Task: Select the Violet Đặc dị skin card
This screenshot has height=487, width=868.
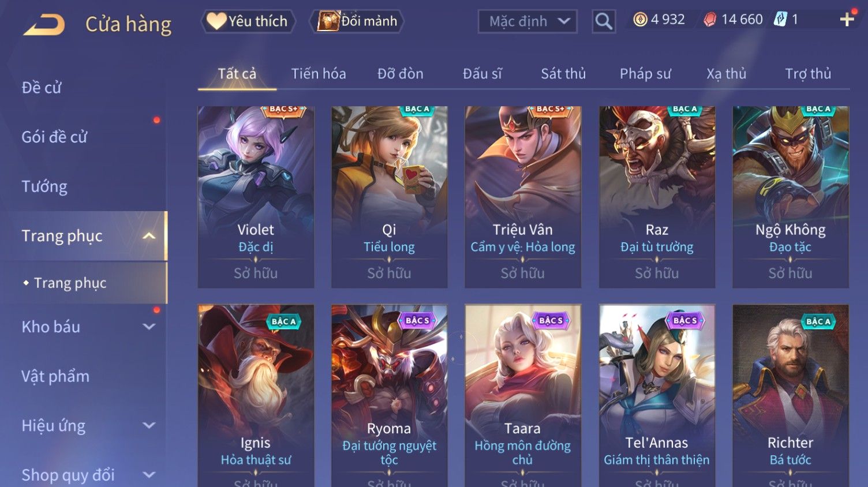Action: click(256, 197)
